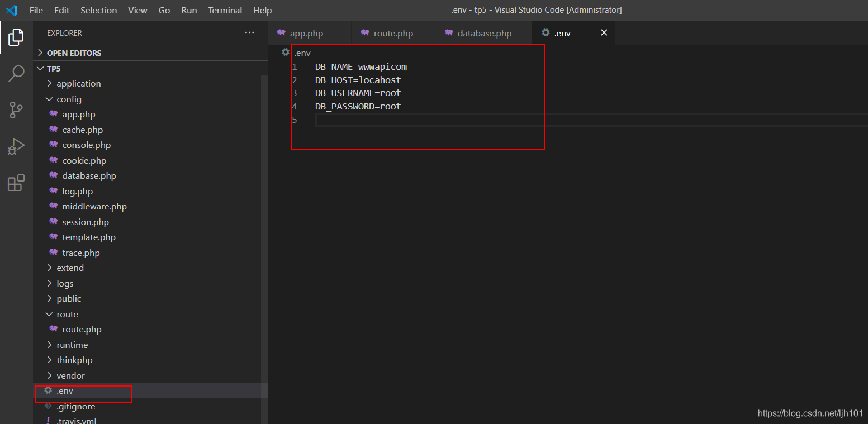Click the PHP icon next to template.php
Viewport: 868px width, 424px height.
point(54,236)
